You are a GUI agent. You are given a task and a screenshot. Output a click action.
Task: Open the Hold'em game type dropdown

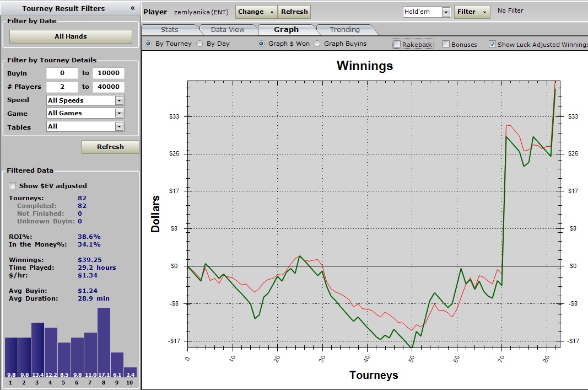(x=427, y=12)
